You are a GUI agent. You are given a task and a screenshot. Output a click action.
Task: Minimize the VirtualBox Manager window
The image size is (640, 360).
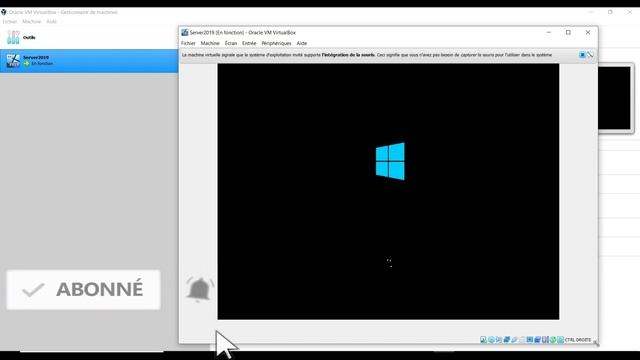[591, 12]
